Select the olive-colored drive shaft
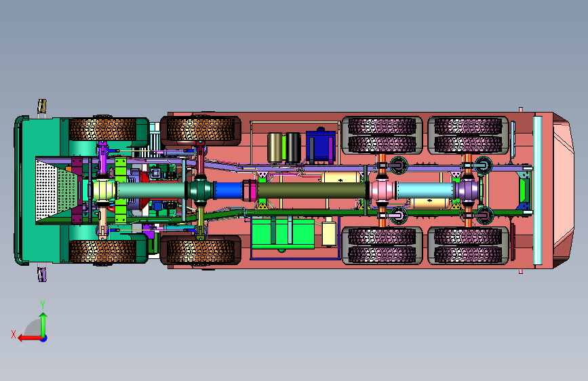 coord(311,190)
